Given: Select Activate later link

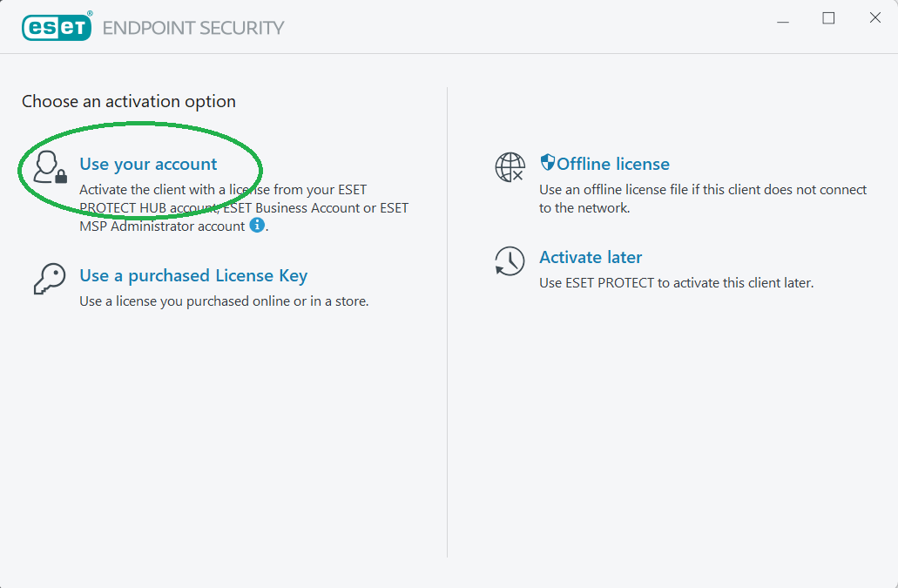Looking at the screenshot, I should (591, 258).
